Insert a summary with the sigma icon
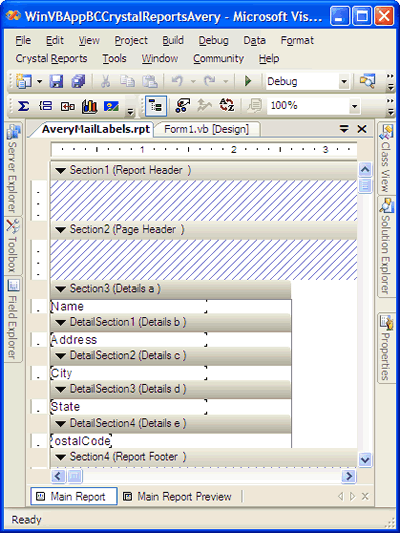400x533 pixels. coord(23,106)
